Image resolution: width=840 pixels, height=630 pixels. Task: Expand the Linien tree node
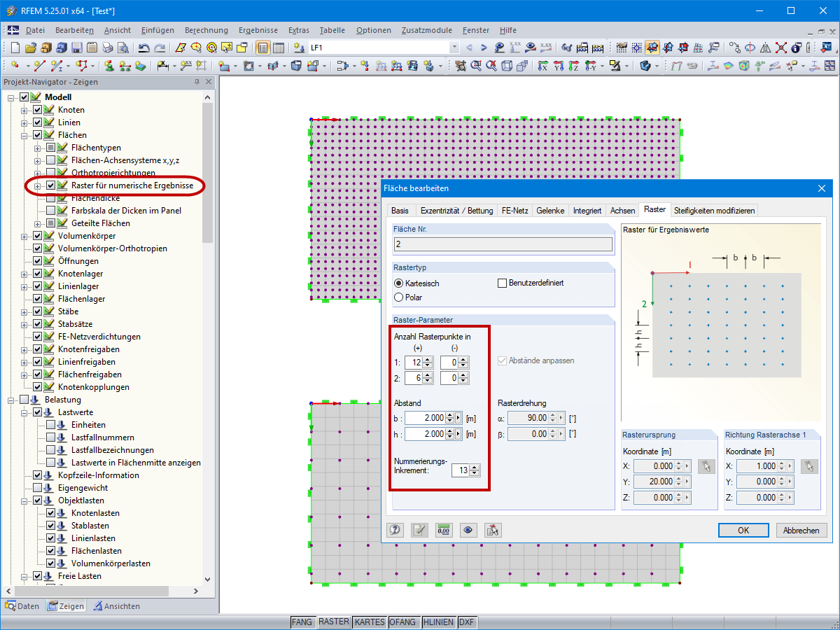pos(24,122)
